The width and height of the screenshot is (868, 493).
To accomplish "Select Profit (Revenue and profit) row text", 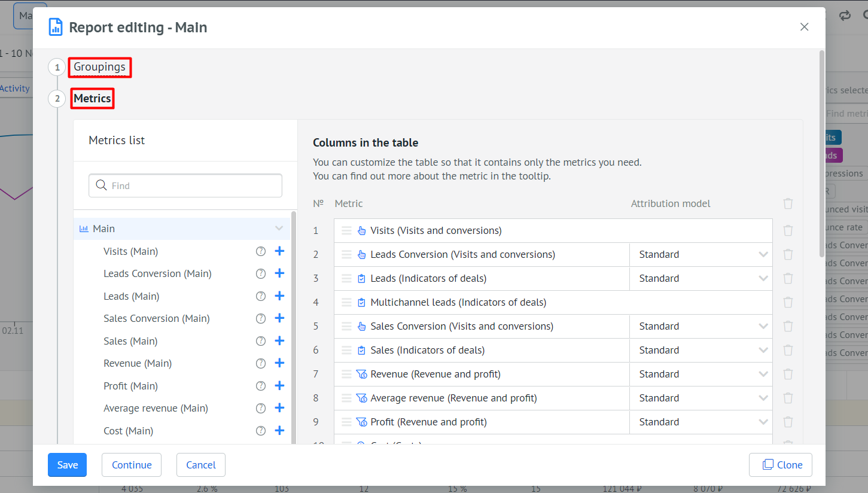I will point(428,422).
